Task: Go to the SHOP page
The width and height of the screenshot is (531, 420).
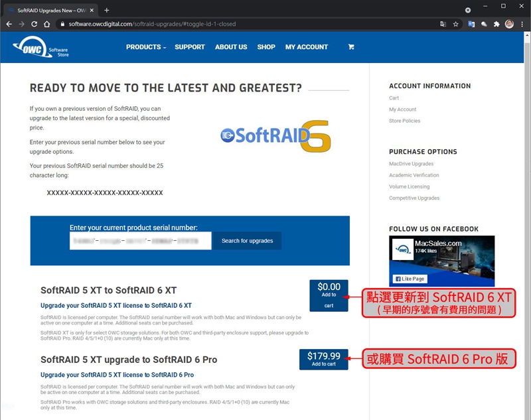Action: pos(266,47)
